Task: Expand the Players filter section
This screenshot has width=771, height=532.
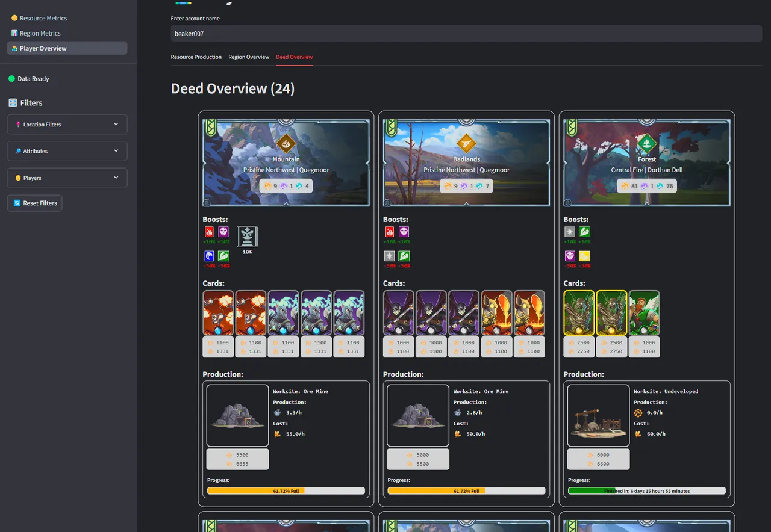Action: coord(67,178)
